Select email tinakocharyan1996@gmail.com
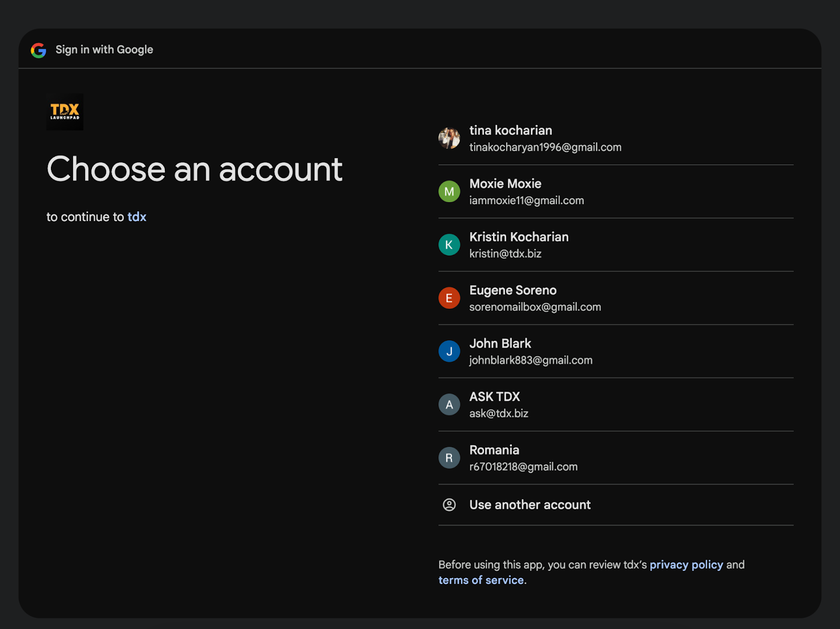Viewport: 840px width, 629px height. pyautogui.click(x=545, y=148)
